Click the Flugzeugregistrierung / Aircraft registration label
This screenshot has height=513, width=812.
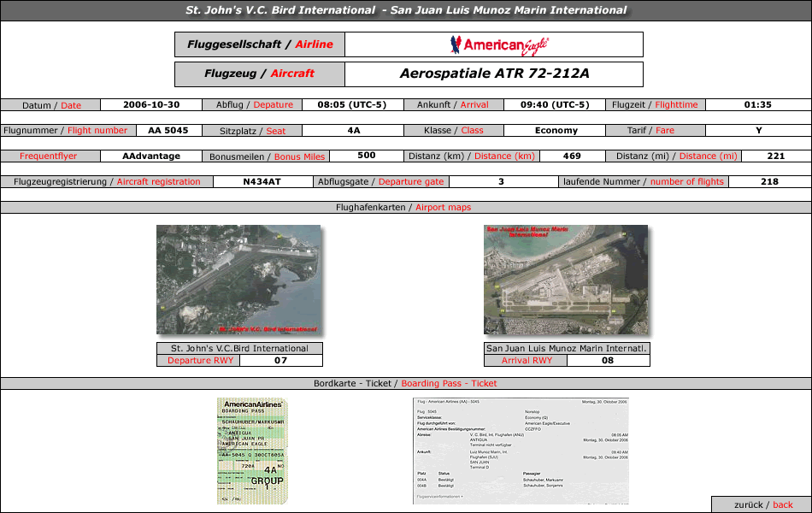point(107,182)
